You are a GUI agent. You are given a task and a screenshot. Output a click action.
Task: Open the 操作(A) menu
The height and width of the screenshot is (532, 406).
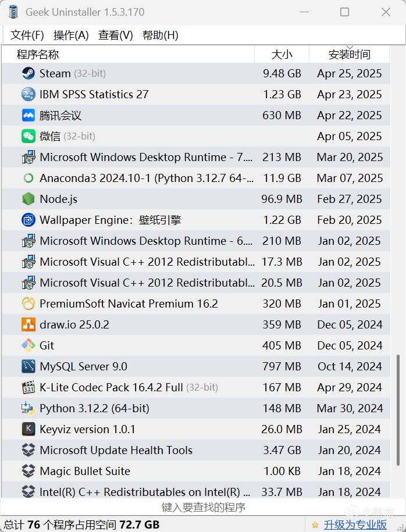point(71,35)
